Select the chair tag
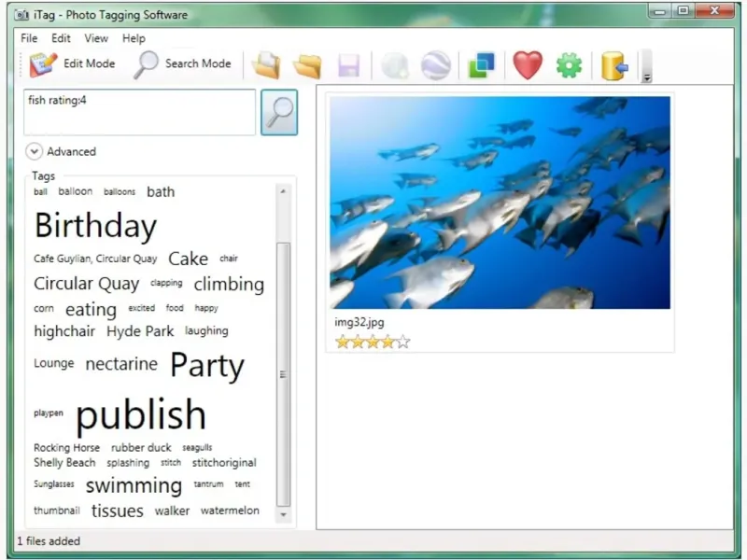The image size is (747, 560). (x=229, y=259)
